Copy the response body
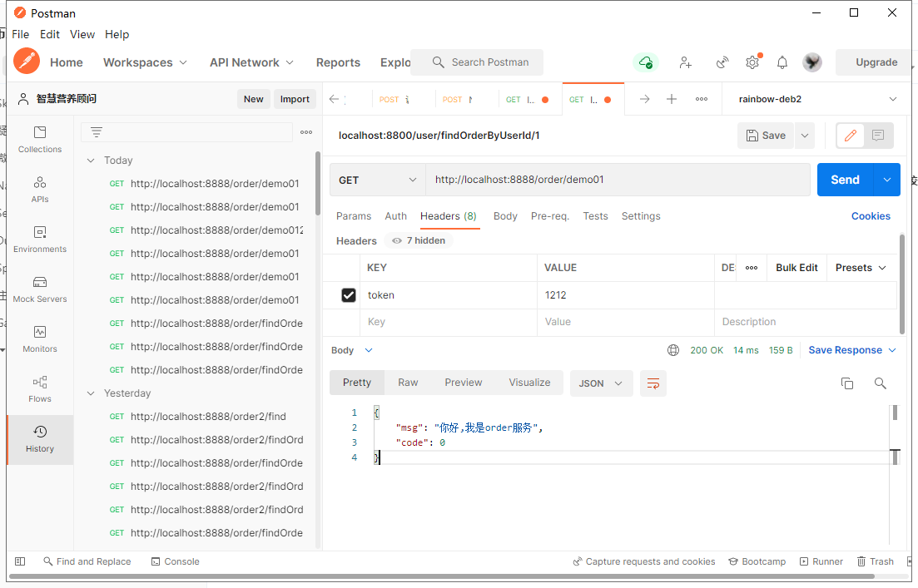The width and height of the screenshot is (918, 588). 847,383
